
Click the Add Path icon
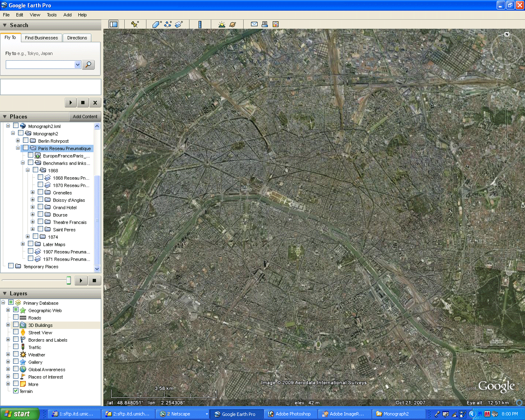tap(168, 24)
